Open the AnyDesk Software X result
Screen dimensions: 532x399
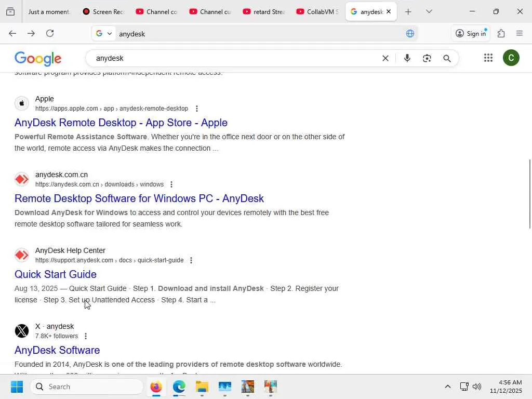tap(57, 350)
